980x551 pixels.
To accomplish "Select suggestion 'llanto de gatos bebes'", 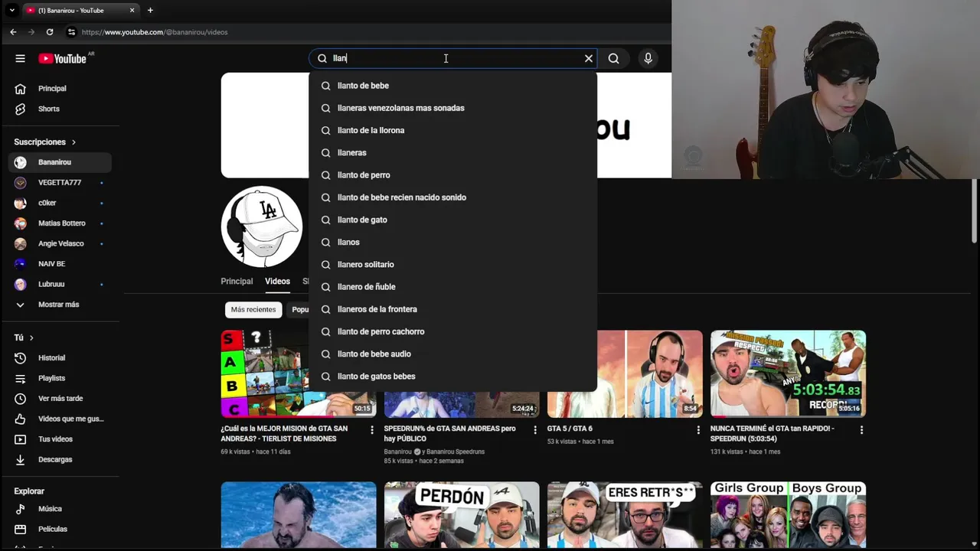I will pos(452,377).
